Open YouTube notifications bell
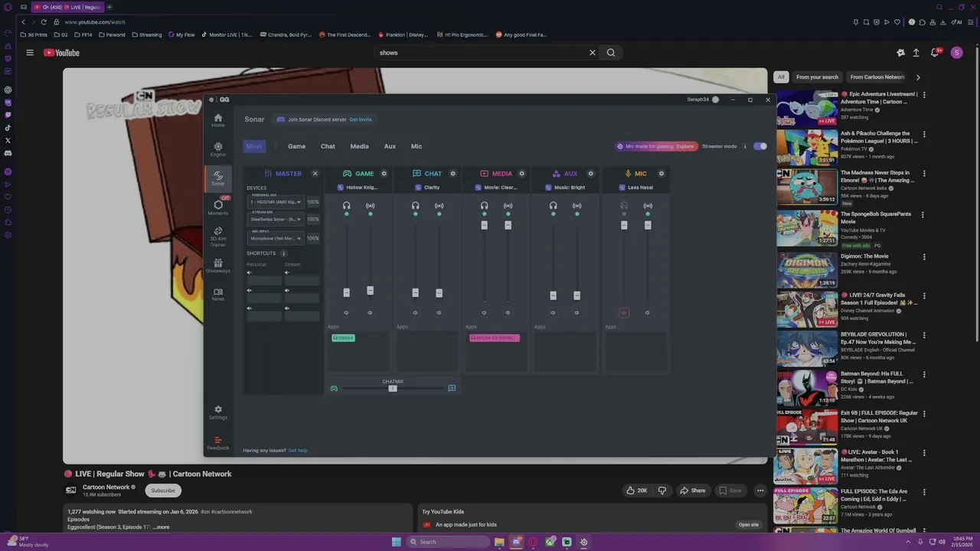This screenshot has height=551, width=980. click(x=935, y=53)
